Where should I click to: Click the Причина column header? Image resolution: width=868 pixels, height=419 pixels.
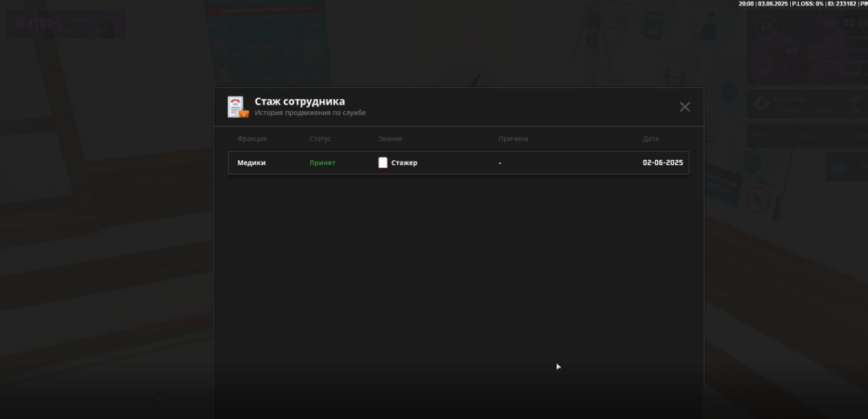pyautogui.click(x=513, y=138)
